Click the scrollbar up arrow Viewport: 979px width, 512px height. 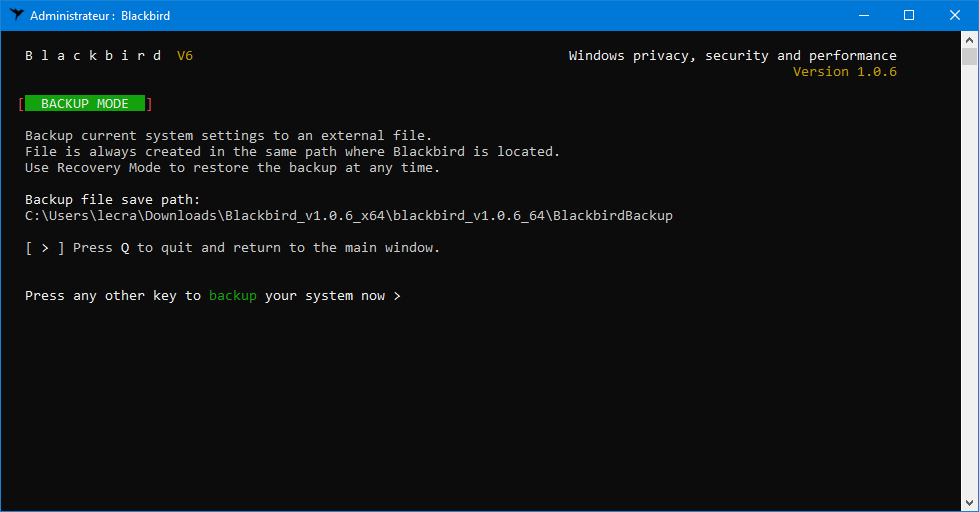click(969, 40)
